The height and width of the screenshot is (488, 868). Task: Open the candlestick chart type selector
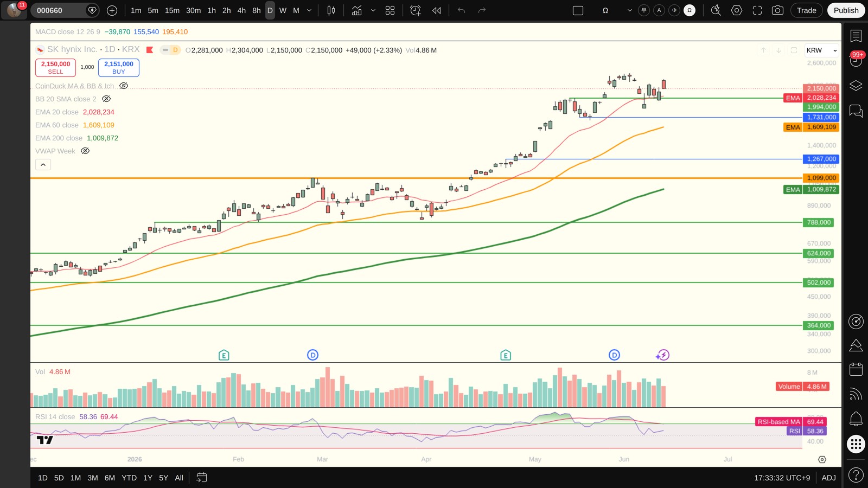(x=331, y=10)
